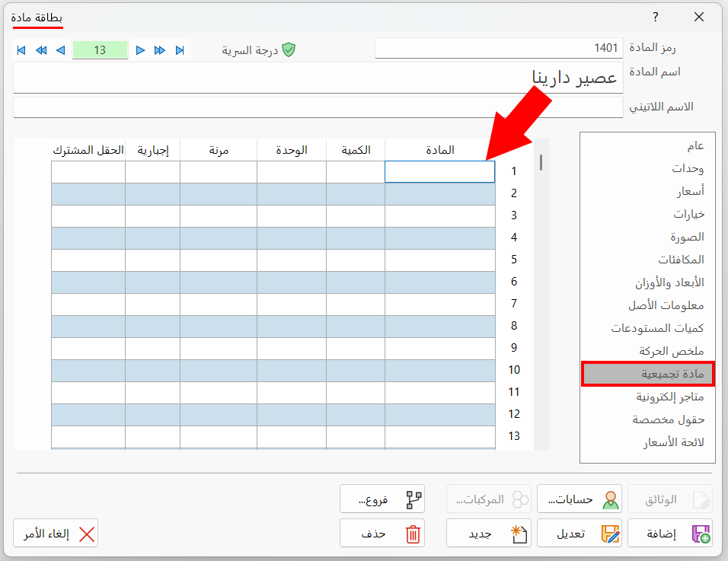Click the رمز المادة field with 1401
This screenshot has height=561, width=728.
tap(499, 48)
